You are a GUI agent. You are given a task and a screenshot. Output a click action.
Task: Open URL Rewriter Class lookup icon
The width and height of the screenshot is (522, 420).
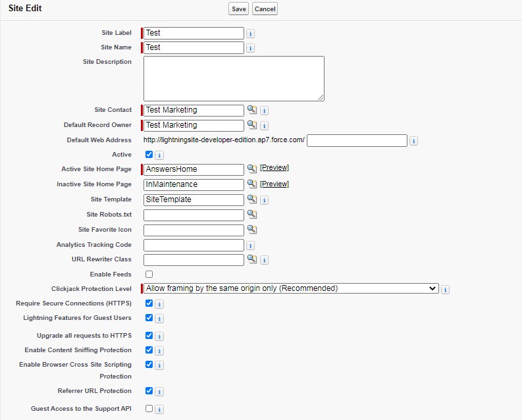click(251, 259)
